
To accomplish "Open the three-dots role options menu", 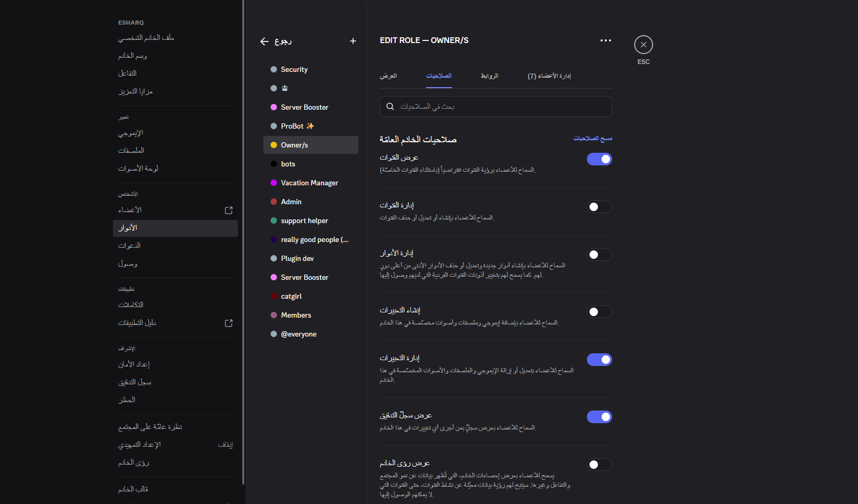I will click(x=606, y=40).
